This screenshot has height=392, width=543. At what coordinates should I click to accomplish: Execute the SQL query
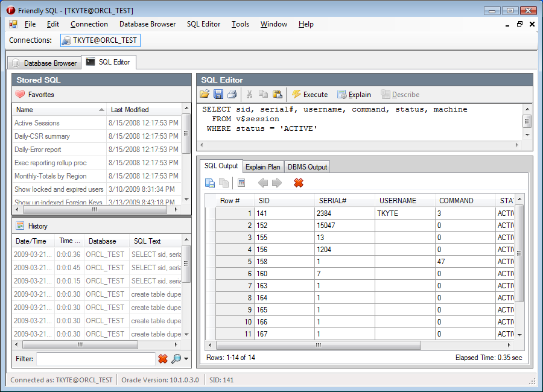(310, 95)
